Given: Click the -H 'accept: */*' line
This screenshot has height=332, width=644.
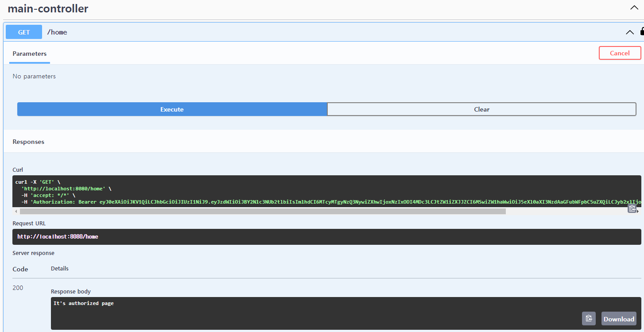Looking at the screenshot, I should pyautogui.click(x=48, y=195).
